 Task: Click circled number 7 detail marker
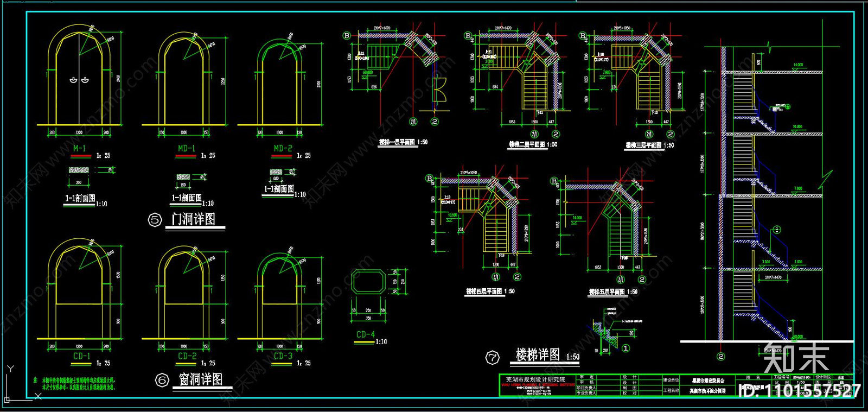click(492, 357)
